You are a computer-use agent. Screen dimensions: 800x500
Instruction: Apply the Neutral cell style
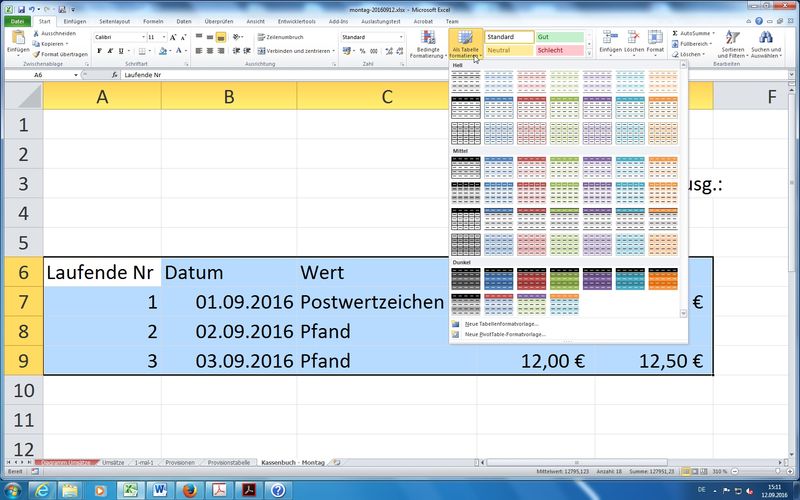tap(509, 50)
